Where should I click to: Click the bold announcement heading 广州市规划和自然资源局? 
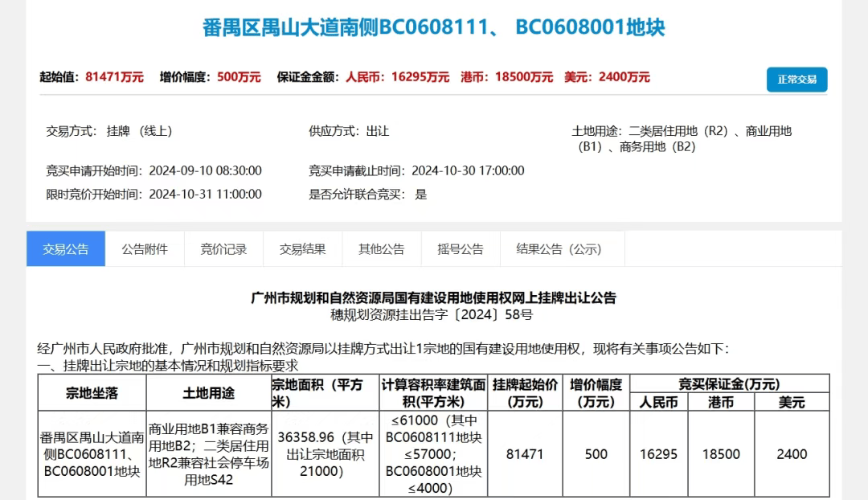[x=433, y=298]
